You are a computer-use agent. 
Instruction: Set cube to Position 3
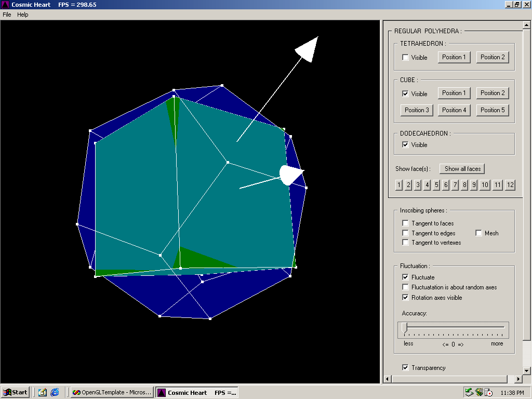417,110
